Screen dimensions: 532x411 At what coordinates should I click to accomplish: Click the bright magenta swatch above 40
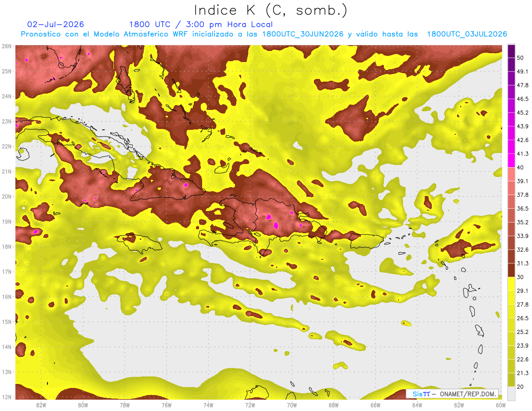pos(511,160)
